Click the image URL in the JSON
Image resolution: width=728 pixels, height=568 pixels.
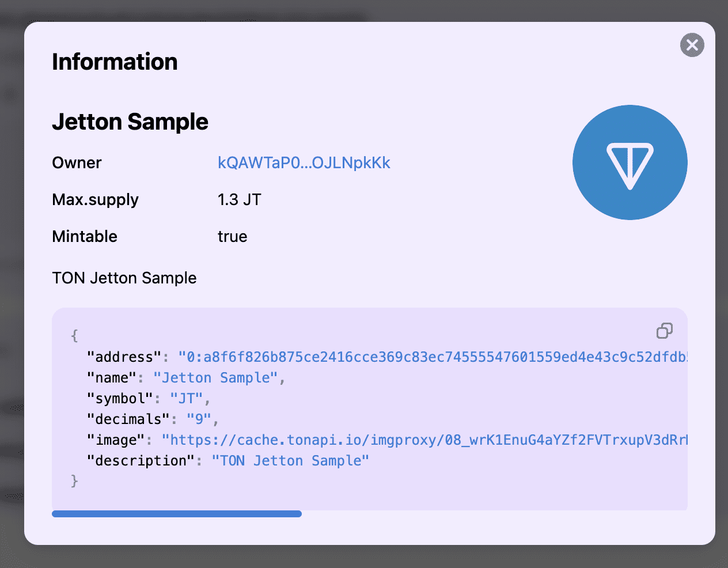point(424,440)
